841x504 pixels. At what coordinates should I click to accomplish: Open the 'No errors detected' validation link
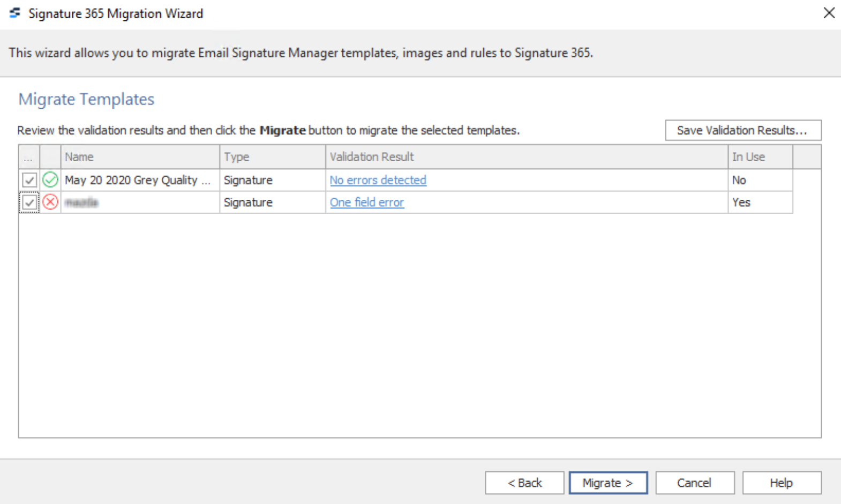coord(378,180)
